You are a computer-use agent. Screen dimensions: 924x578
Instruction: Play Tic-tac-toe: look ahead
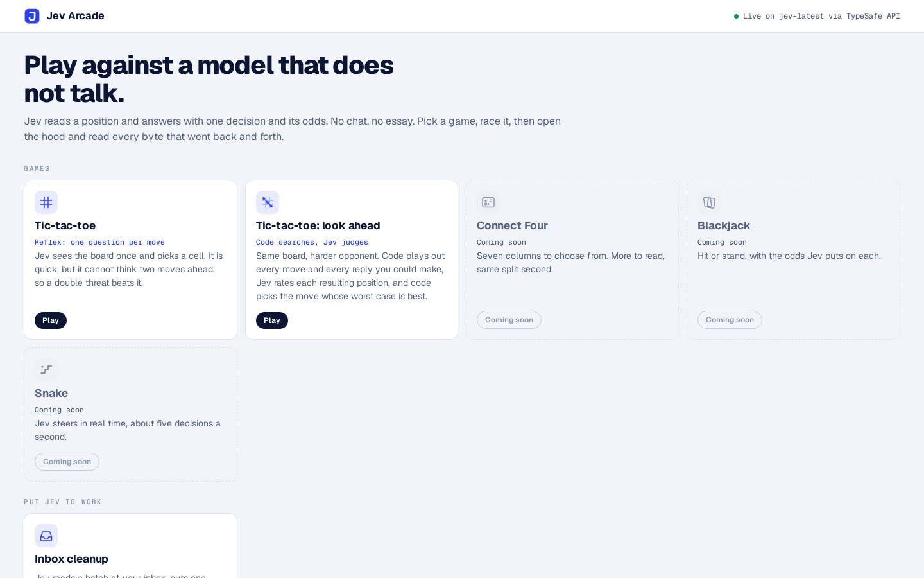(272, 320)
